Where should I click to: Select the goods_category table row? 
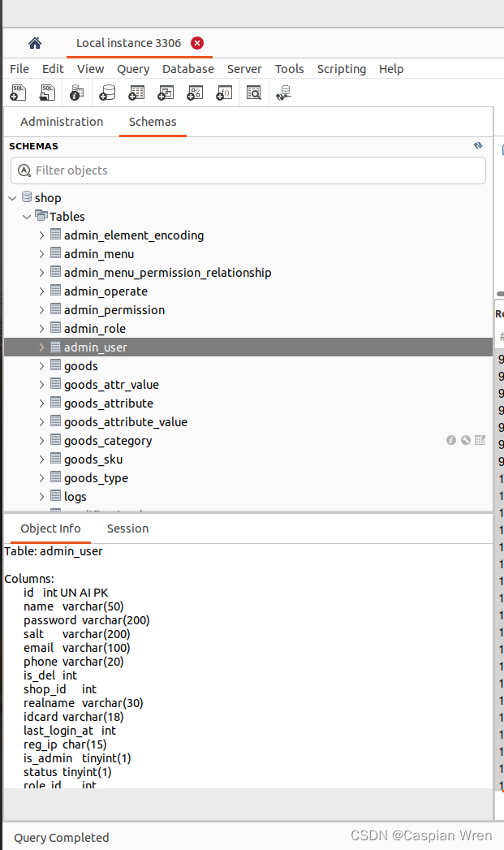click(x=248, y=441)
